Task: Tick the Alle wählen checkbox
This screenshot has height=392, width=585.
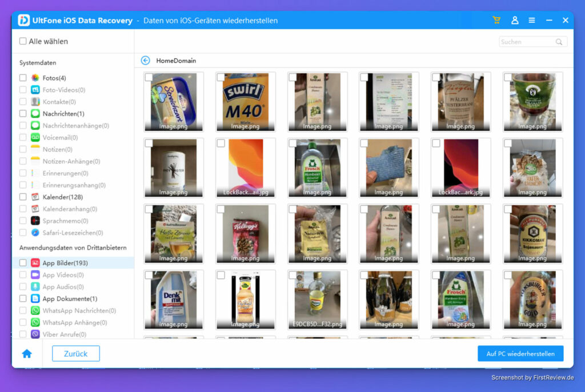Action: click(23, 41)
